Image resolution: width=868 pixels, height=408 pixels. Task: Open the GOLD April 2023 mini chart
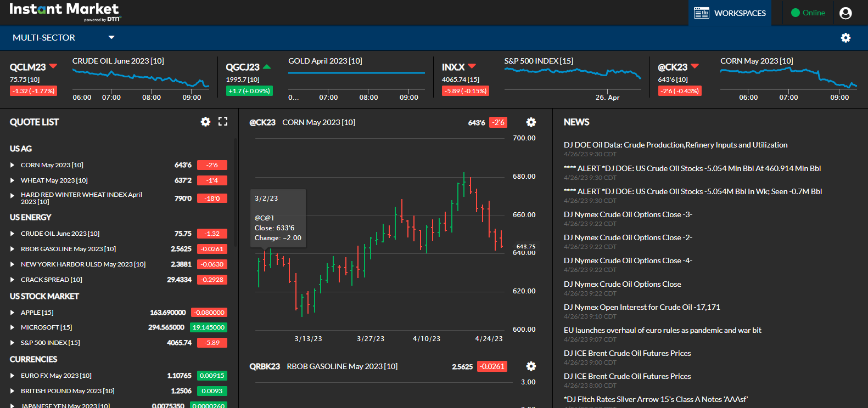(x=356, y=80)
